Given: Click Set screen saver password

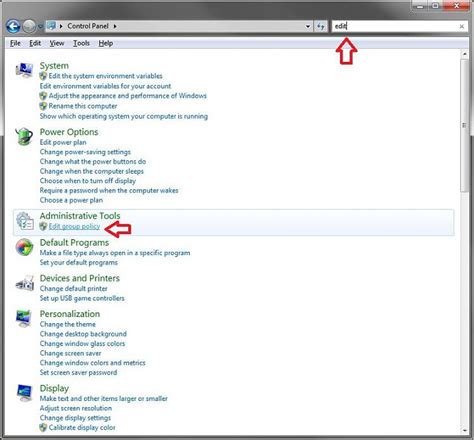Looking at the screenshot, I should [78, 373].
